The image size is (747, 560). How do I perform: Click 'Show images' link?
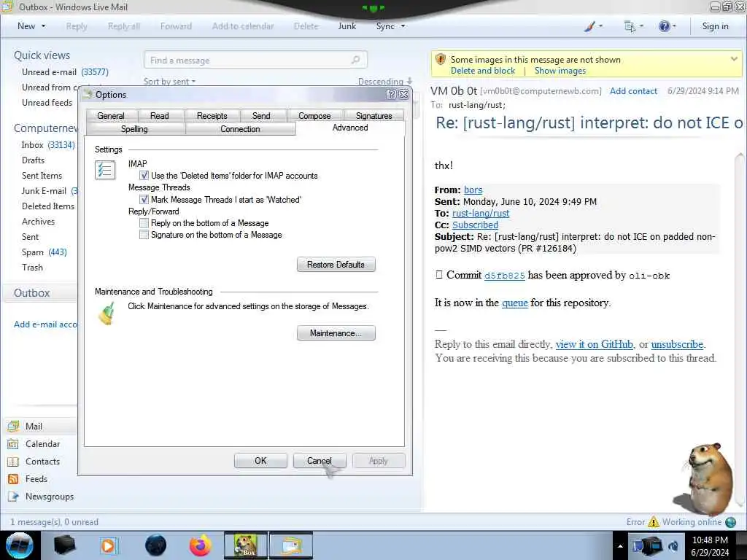tap(560, 71)
